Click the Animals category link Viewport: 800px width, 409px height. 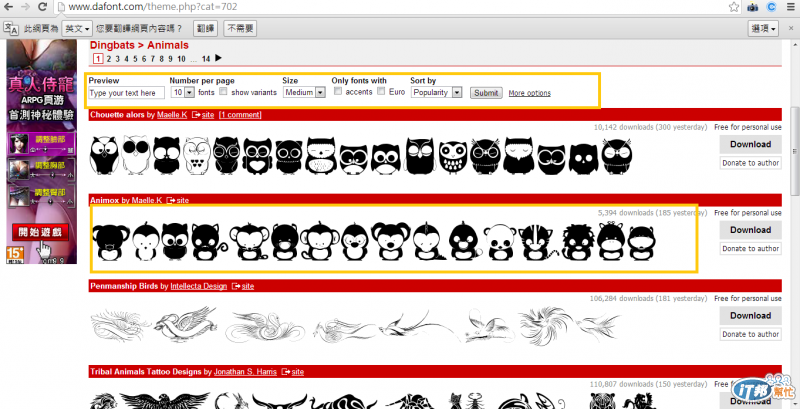point(168,45)
